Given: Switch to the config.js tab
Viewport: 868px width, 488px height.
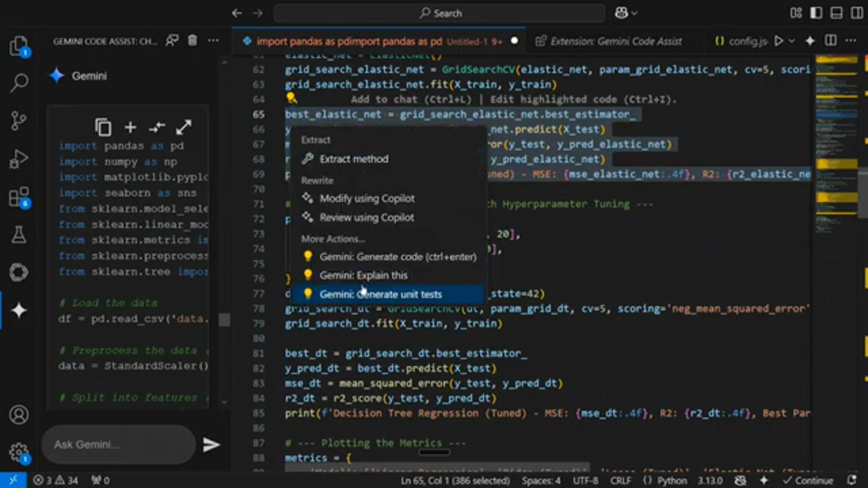Looking at the screenshot, I should (x=741, y=41).
